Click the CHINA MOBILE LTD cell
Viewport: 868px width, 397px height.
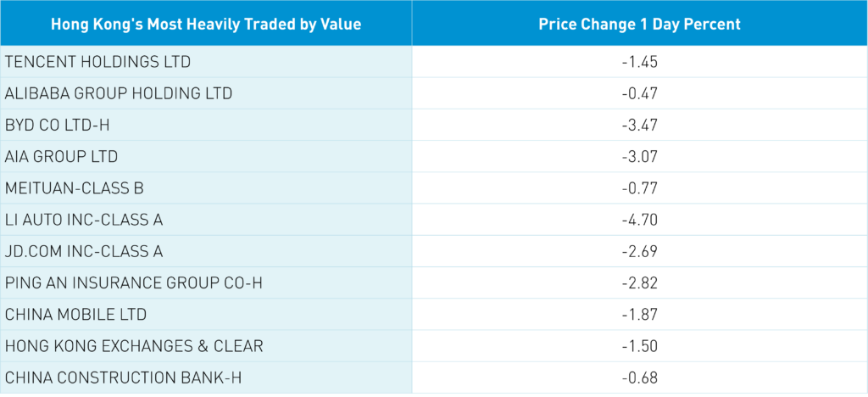tap(75, 315)
